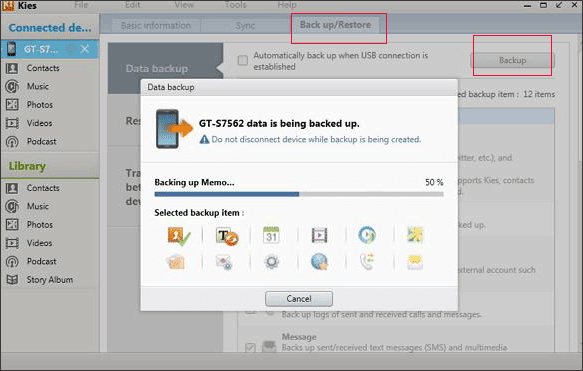Click the 12 items backup count text
Viewport: 583px width, 371px height.
(539, 94)
